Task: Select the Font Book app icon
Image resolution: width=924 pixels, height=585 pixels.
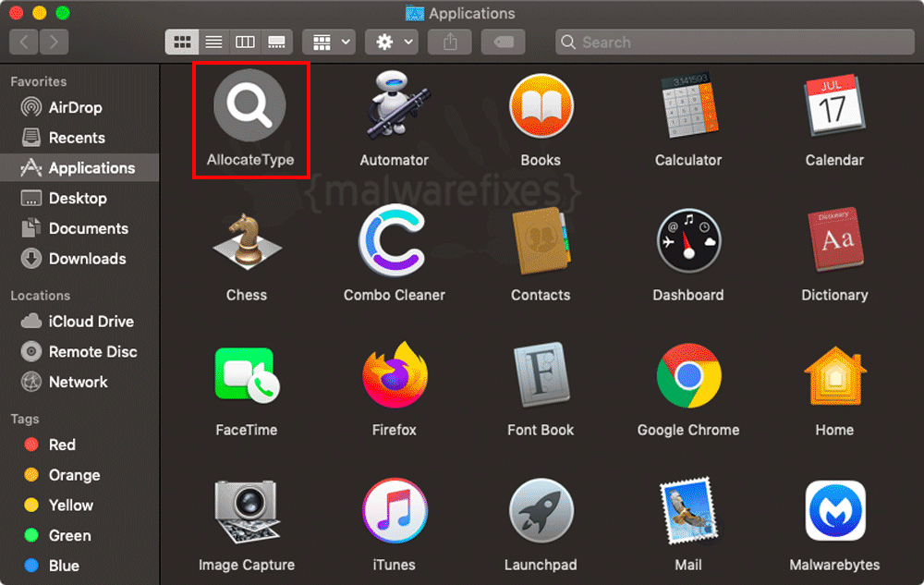Action: click(x=541, y=374)
